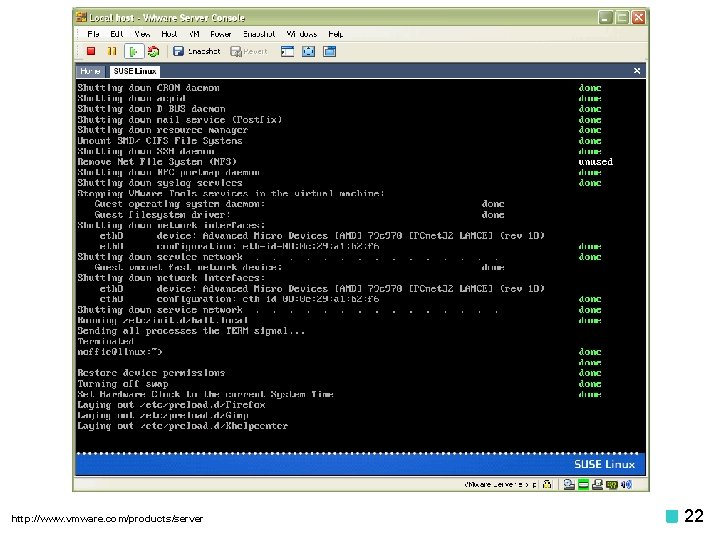Click the Reset virtual machine icon
The image size is (720, 540).
pos(153,51)
